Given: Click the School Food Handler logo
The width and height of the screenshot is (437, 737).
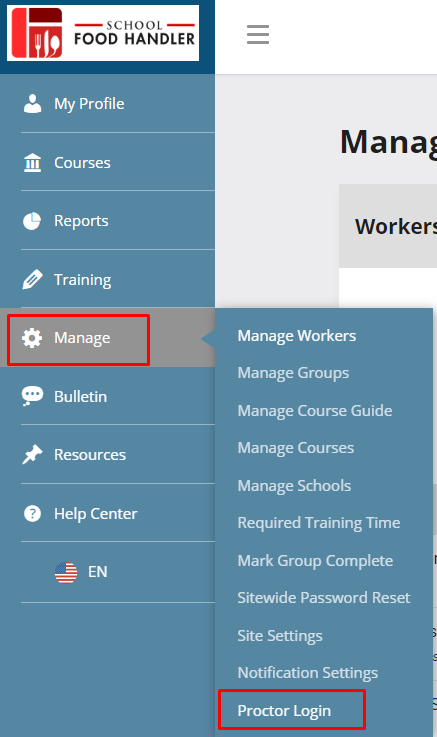Looking at the screenshot, I should [x=103, y=33].
